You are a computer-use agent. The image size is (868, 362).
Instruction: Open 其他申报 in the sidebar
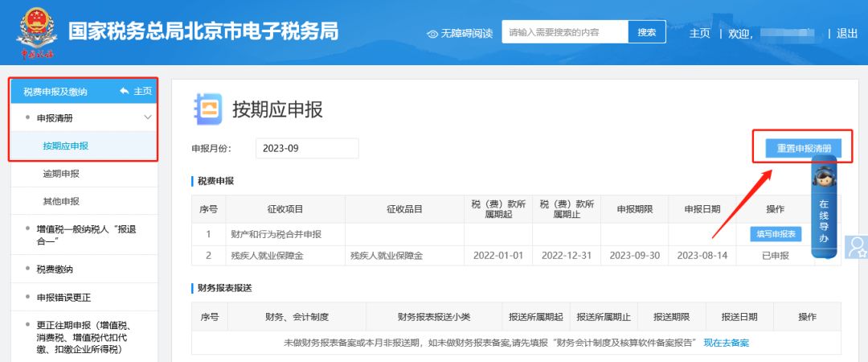pos(61,201)
